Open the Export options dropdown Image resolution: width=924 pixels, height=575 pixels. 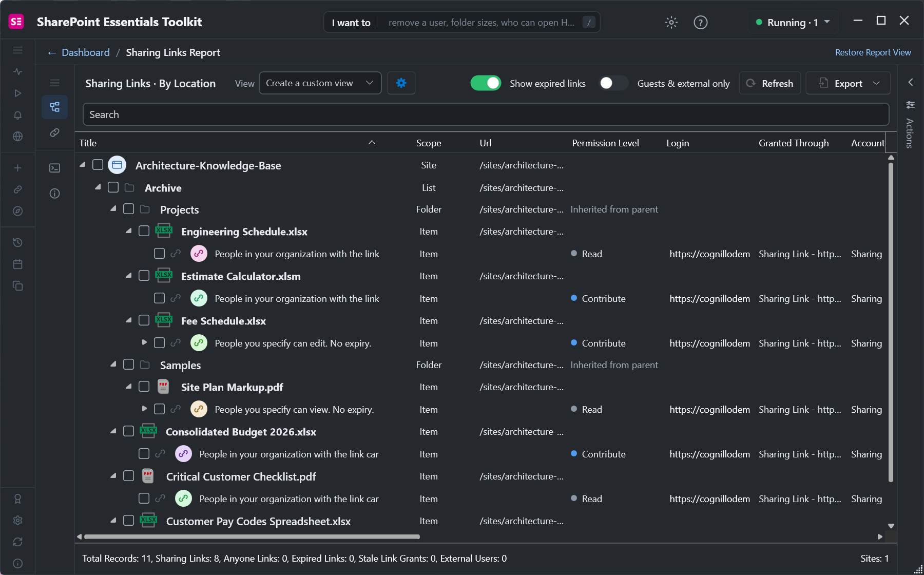pyautogui.click(x=848, y=83)
